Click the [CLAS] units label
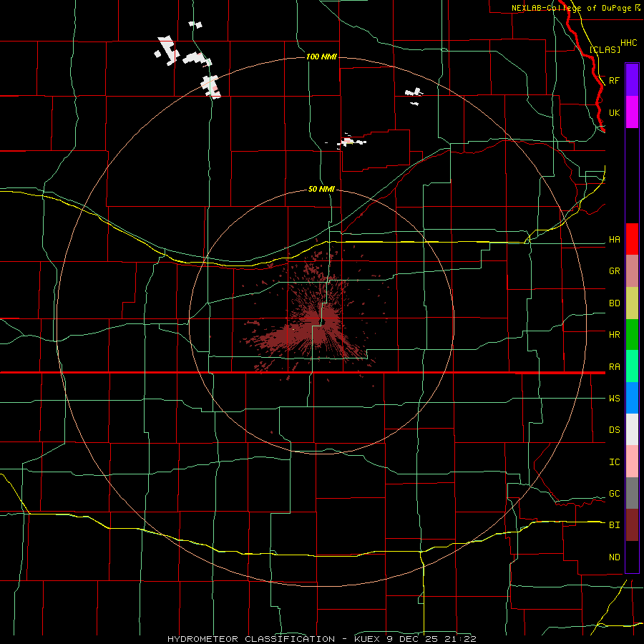This screenshot has height=644, width=644. 605,49
